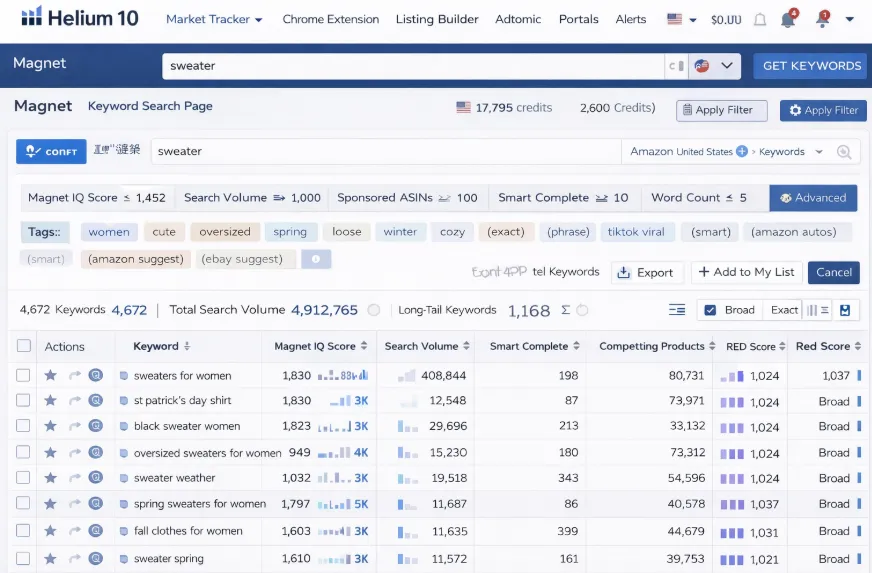Open the Market Tracker dropdown
The height and width of the screenshot is (573, 872).
click(214, 19)
